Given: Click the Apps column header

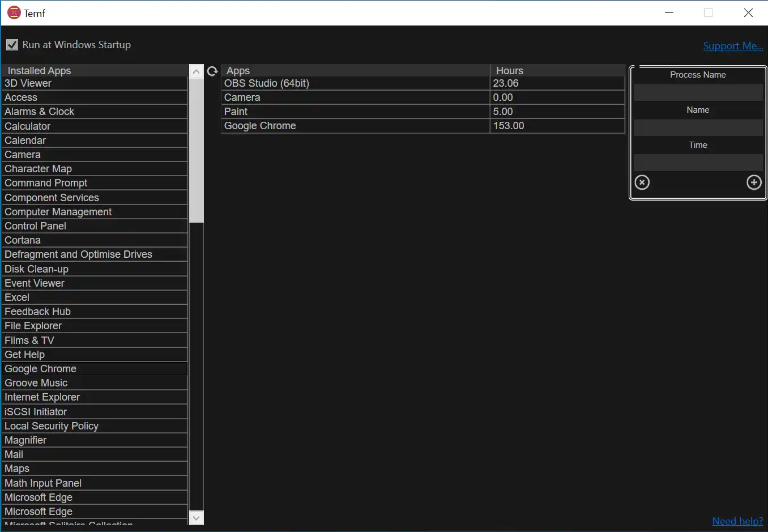Looking at the screenshot, I should click(355, 70).
